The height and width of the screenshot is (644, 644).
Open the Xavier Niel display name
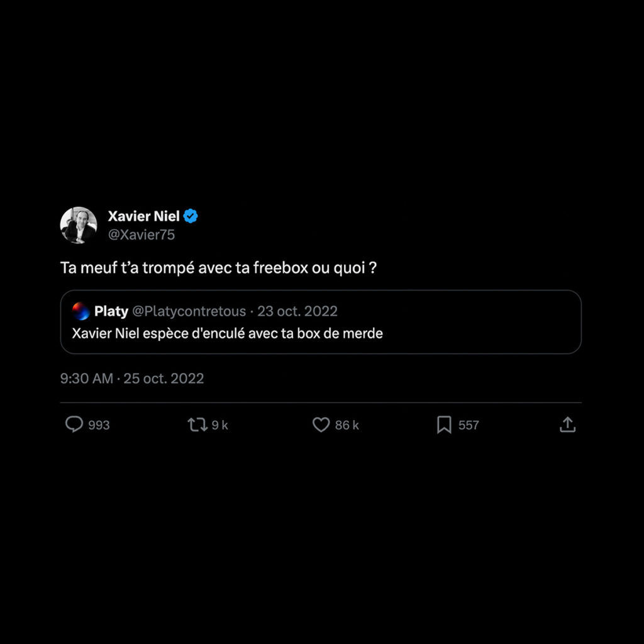(x=143, y=217)
